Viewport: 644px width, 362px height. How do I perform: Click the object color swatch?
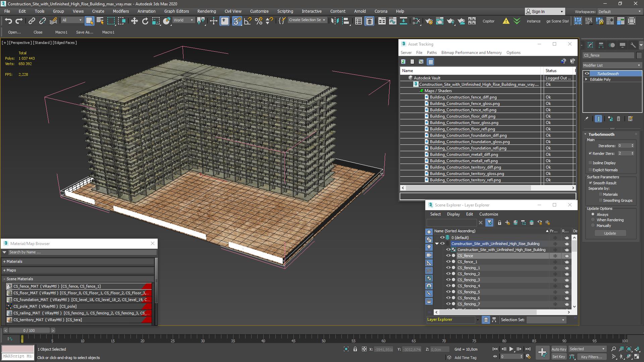click(x=639, y=55)
